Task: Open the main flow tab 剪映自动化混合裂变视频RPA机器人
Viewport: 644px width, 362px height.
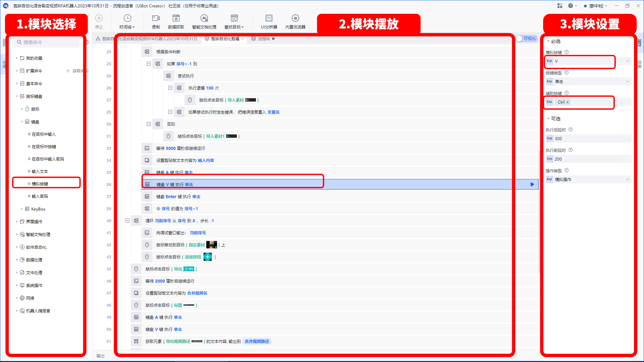Action: tap(147, 39)
